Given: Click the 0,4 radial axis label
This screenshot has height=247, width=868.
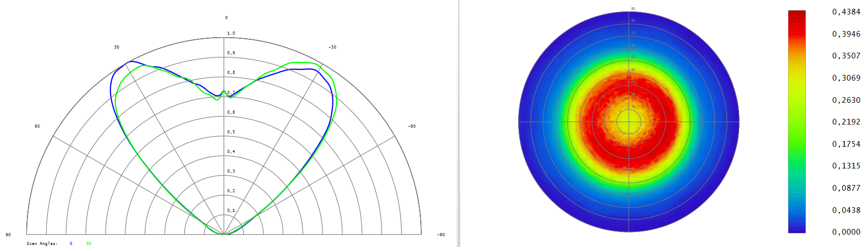Looking at the screenshot, I should 231,151.
